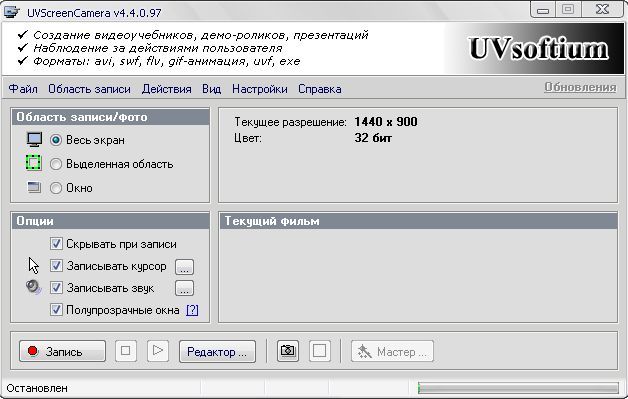This screenshot has width=628, height=399.
Task: Click the green dashed selection area icon
Action: coord(34,163)
